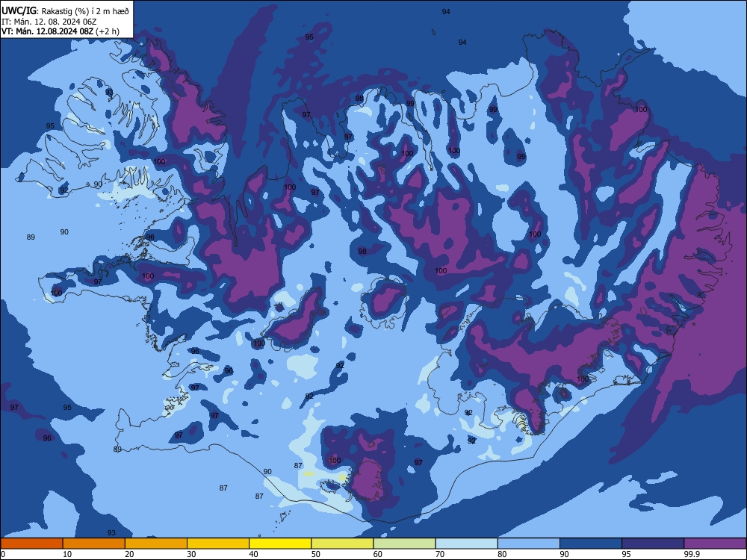The height and width of the screenshot is (560, 747).
Task: Click the '80' legend scale label
Action: coord(502,554)
